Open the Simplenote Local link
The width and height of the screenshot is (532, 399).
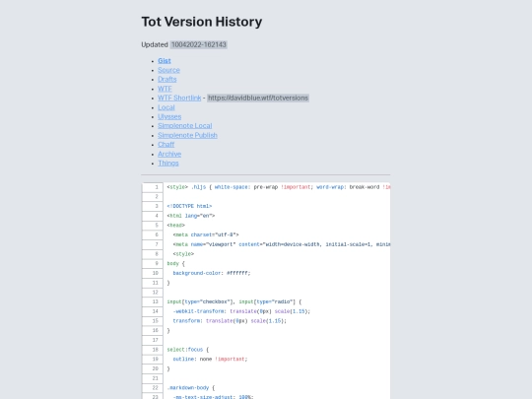184,125
